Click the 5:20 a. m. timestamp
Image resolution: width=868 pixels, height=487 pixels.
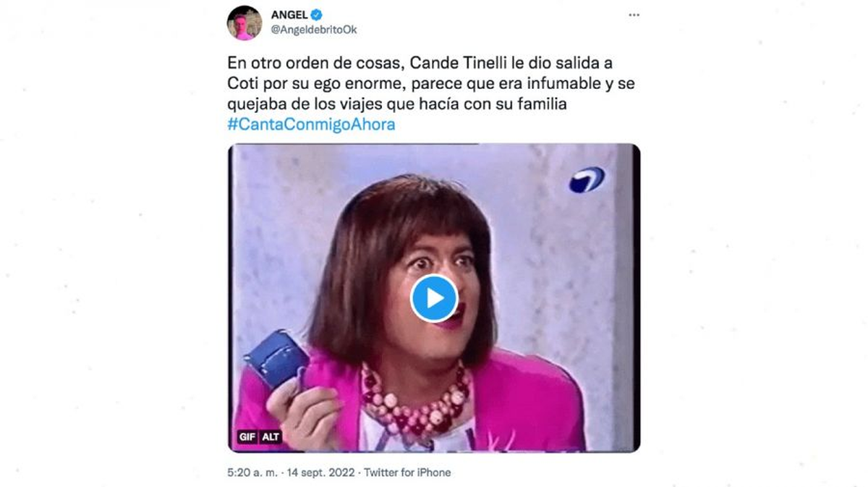click(x=252, y=473)
